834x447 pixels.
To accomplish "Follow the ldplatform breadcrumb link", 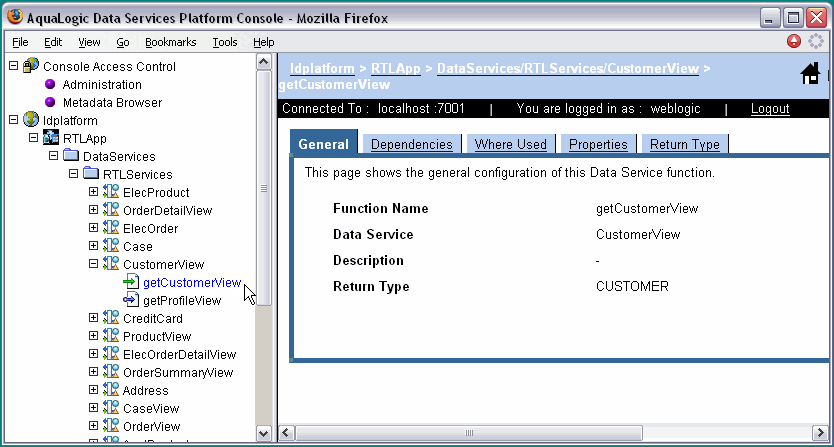I will pyautogui.click(x=322, y=68).
